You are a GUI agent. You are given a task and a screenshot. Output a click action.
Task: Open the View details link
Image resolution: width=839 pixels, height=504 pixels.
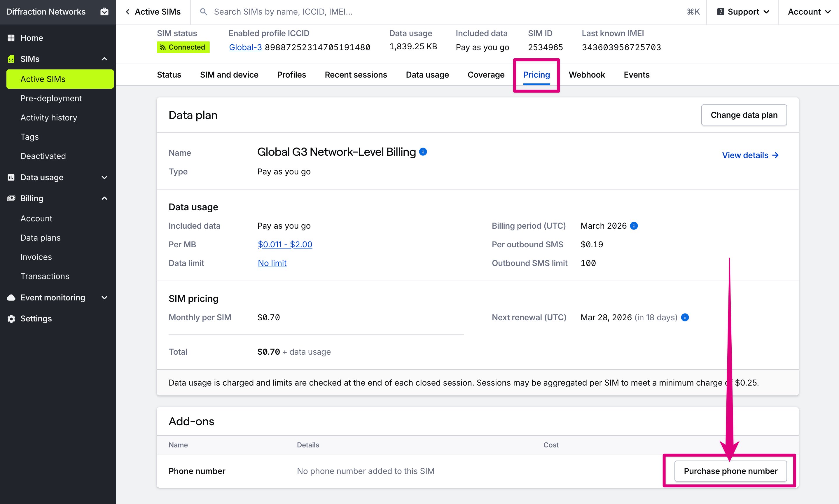pos(750,155)
